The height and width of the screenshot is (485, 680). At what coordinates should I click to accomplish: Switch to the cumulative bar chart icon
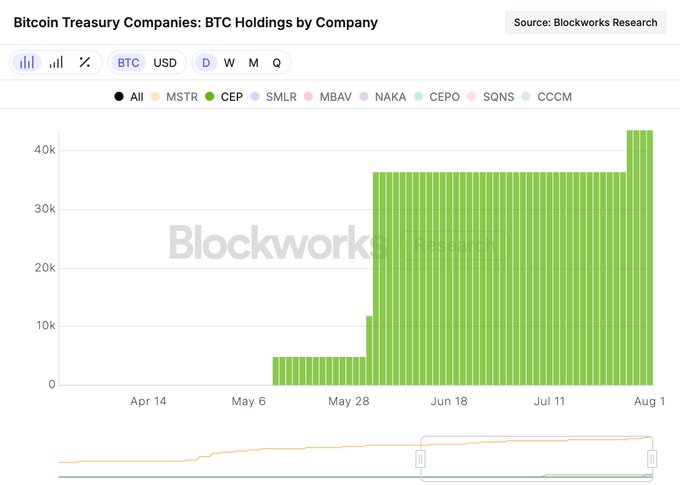click(56, 62)
